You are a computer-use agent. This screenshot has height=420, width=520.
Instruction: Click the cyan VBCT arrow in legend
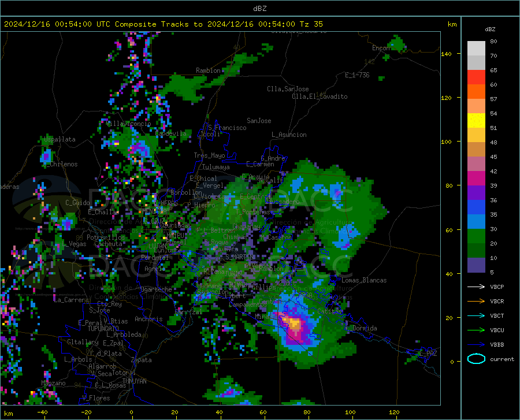[476, 315]
